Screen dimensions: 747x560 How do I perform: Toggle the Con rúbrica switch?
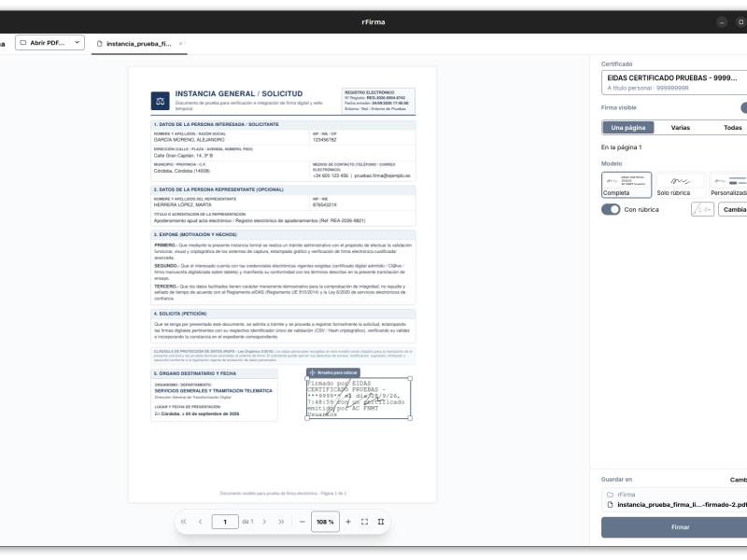pos(611,209)
